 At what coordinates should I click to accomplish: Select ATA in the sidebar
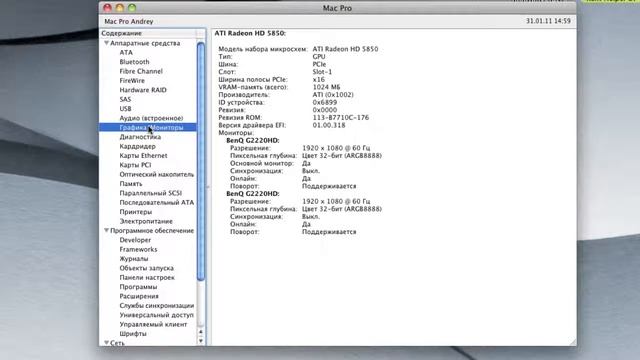pos(126,52)
